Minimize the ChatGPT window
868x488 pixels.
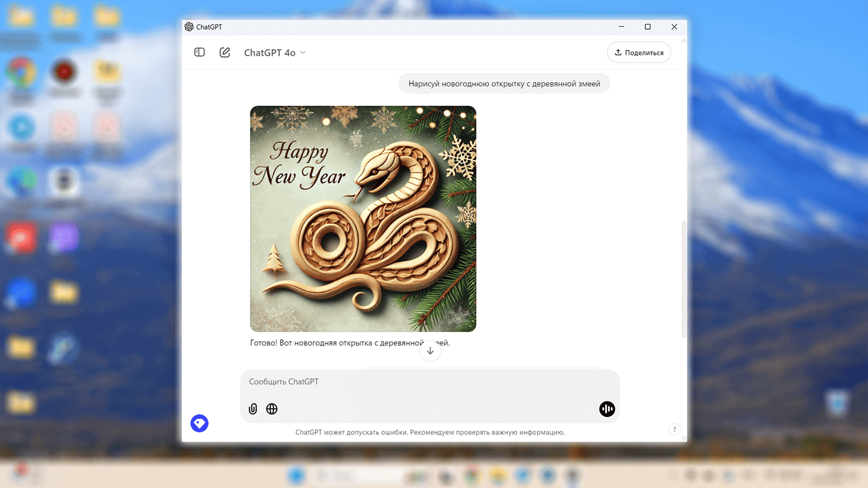(621, 27)
